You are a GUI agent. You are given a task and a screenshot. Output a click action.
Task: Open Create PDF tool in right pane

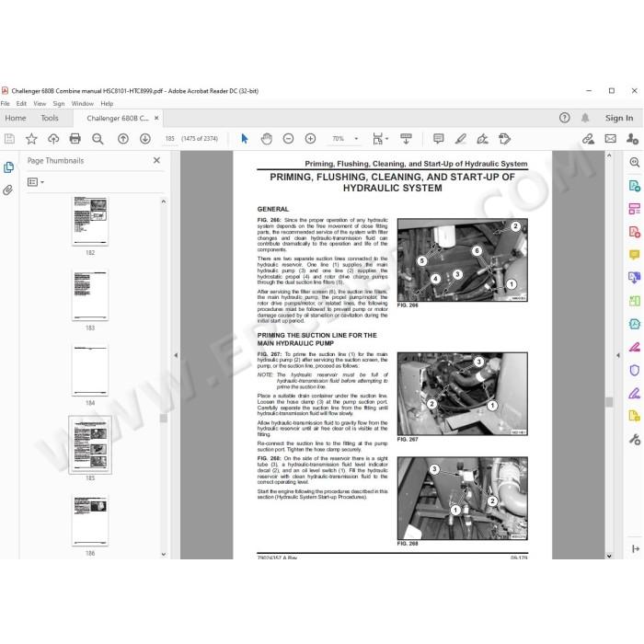point(635,232)
